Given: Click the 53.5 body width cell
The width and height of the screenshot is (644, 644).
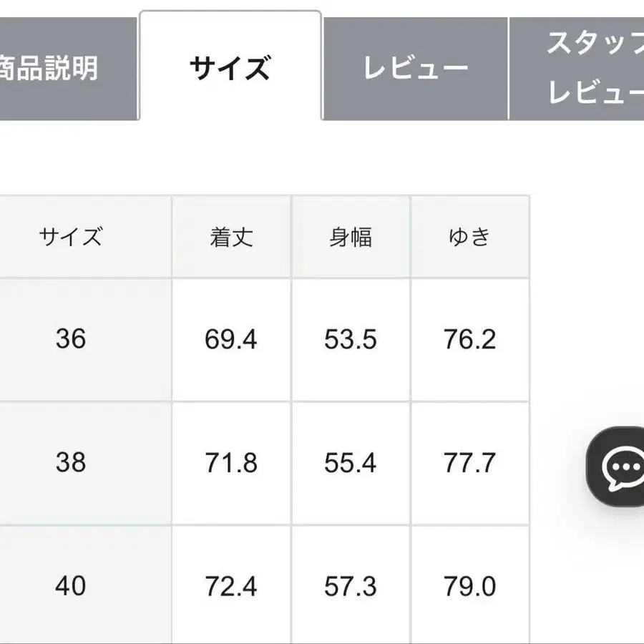Looking at the screenshot, I should coord(351,339).
